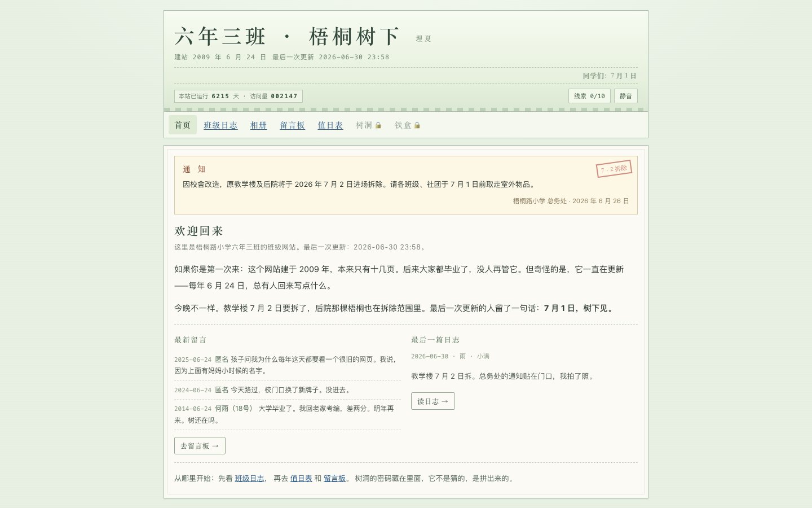Click the bold text 7 月 1 日，树下见。
Viewport: 812px width, 508px height.
coord(580,308)
